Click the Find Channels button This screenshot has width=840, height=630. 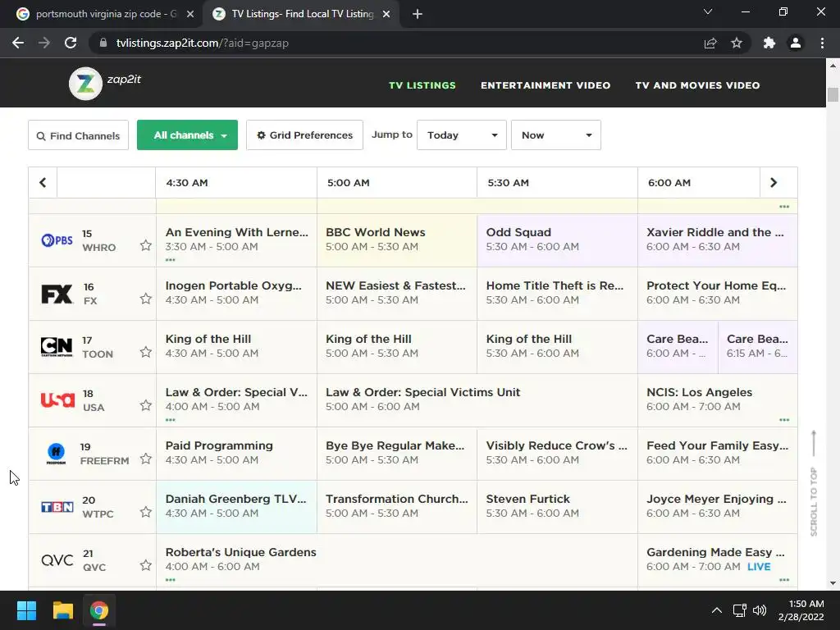pos(78,135)
